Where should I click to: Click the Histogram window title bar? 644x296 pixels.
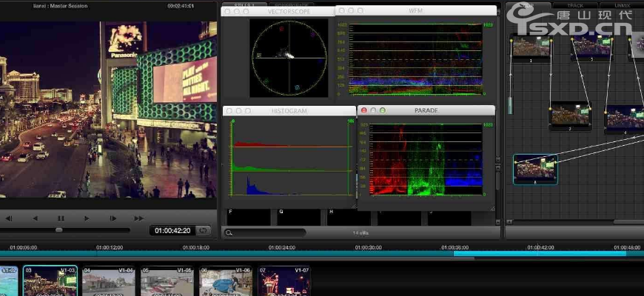(289, 111)
